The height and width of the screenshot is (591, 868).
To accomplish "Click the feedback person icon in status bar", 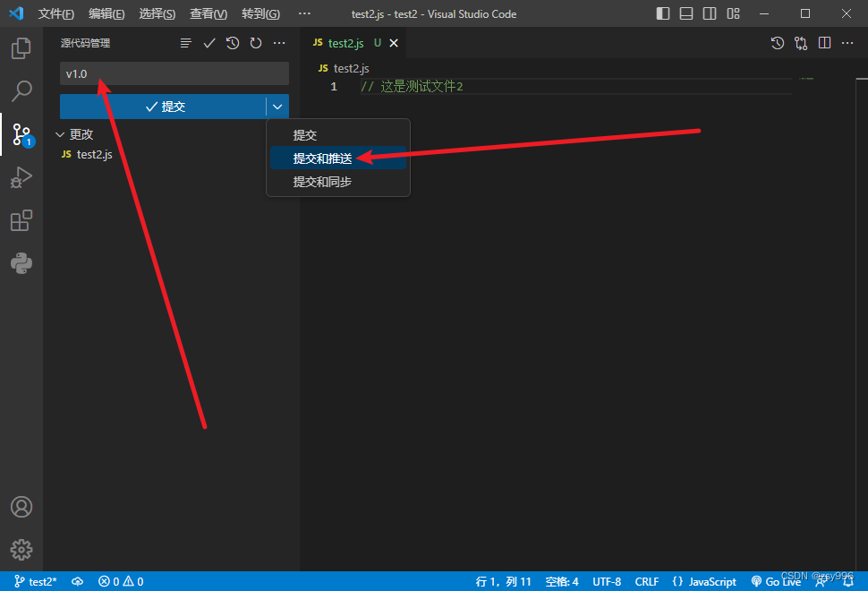I will [x=821, y=581].
